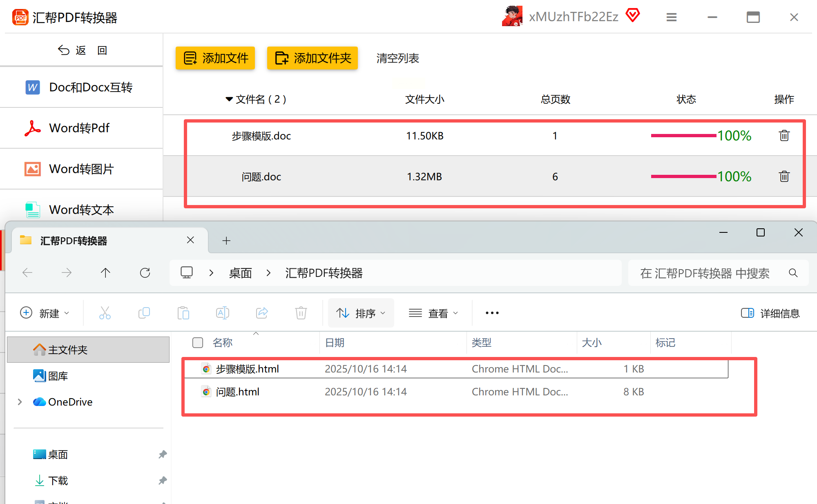Click the progress bar of 步骤模版.doc
The image size is (817, 504).
pyautogui.click(x=683, y=136)
